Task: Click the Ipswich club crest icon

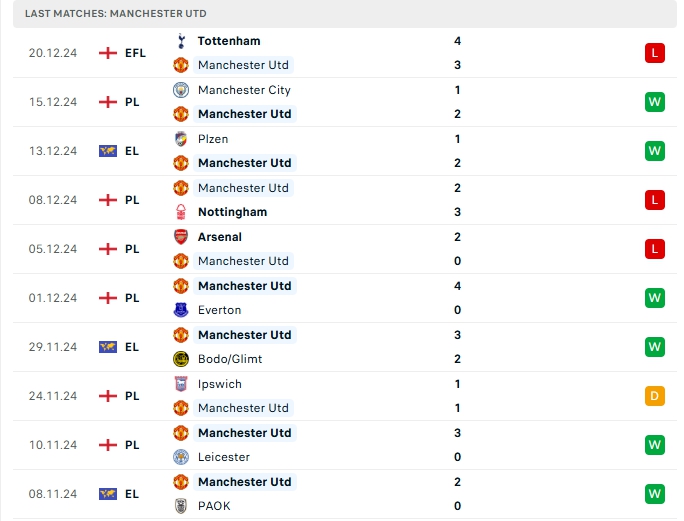Action: 181,384
